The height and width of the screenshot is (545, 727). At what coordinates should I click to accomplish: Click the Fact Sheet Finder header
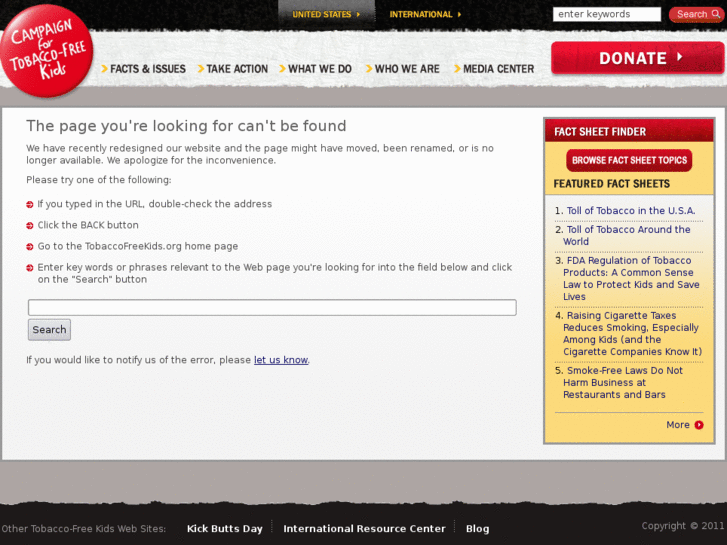coord(629,131)
